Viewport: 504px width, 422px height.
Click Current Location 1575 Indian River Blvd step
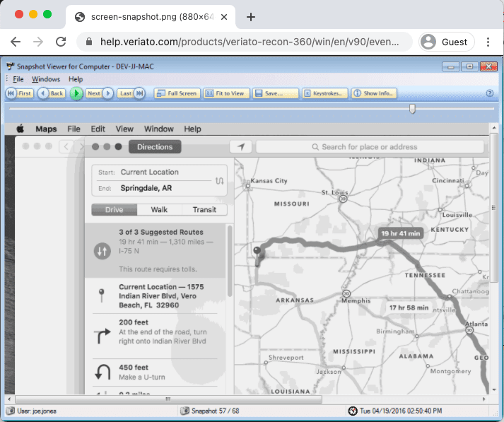pos(156,296)
